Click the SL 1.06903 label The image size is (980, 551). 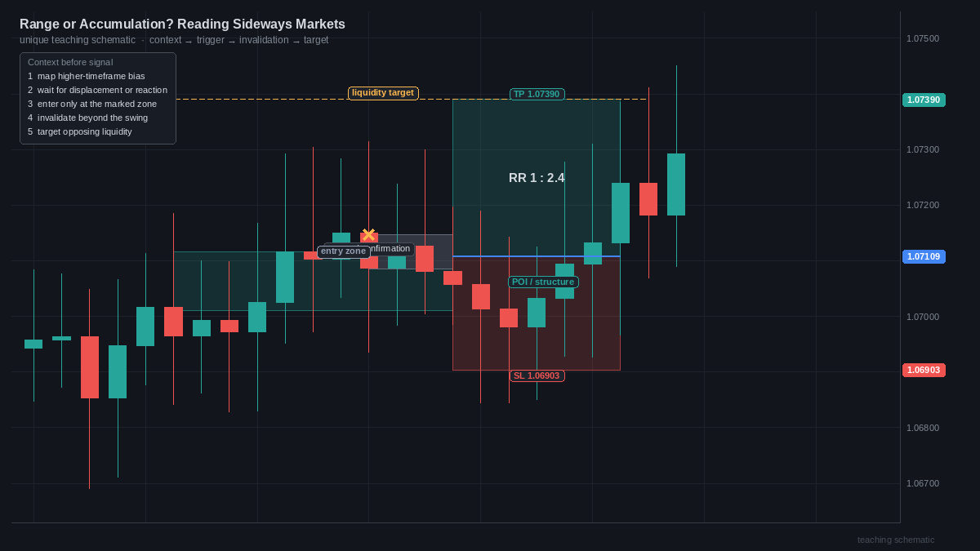tap(537, 375)
